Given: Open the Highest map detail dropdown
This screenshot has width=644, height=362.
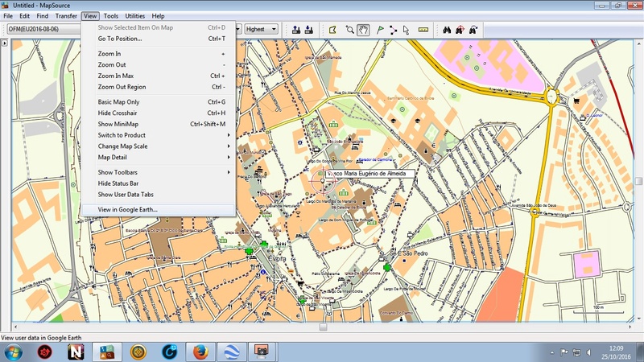Looking at the screenshot, I should click(262, 29).
